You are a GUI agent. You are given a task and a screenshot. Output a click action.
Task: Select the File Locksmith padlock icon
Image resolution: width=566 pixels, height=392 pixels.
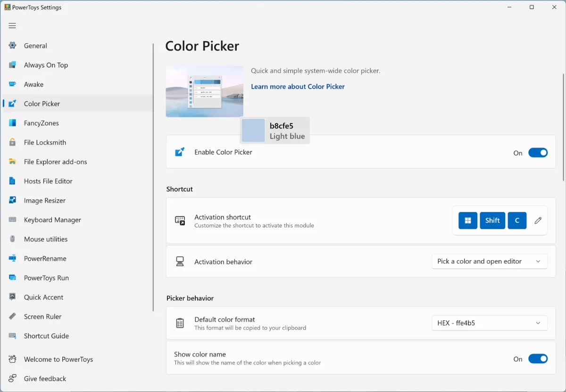click(x=13, y=142)
